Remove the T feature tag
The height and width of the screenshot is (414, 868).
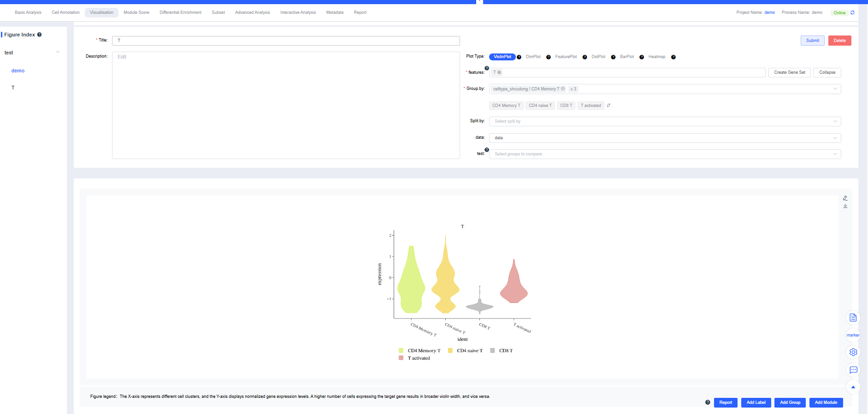coord(499,72)
